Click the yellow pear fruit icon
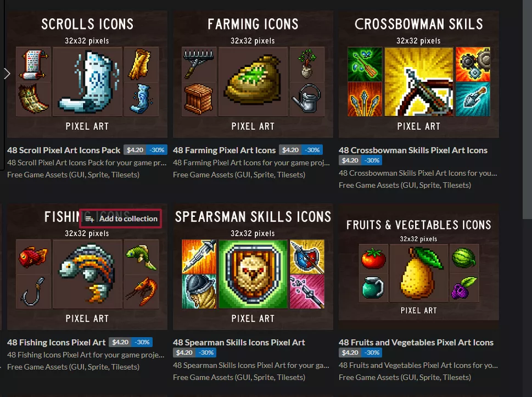Screen dimensions: 532x397 [x=419, y=273]
